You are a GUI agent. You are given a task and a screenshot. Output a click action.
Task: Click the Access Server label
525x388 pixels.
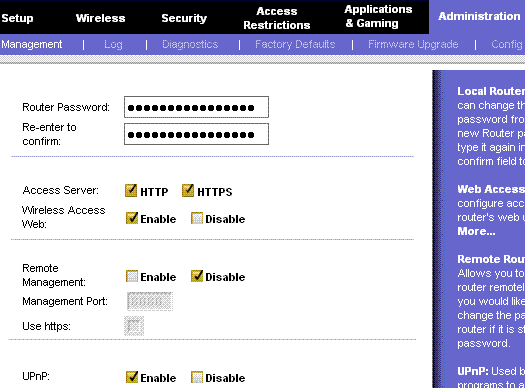(61, 190)
